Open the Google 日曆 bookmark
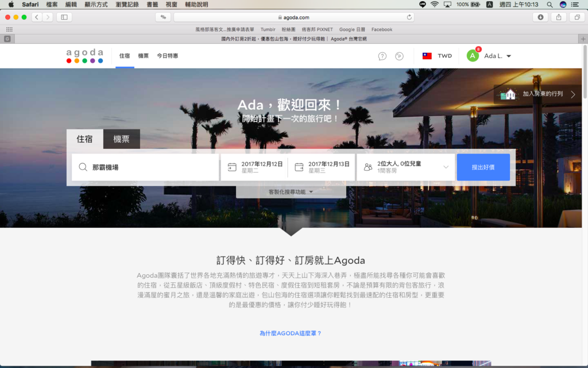The width and height of the screenshot is (588, 368). click(352, 29)
